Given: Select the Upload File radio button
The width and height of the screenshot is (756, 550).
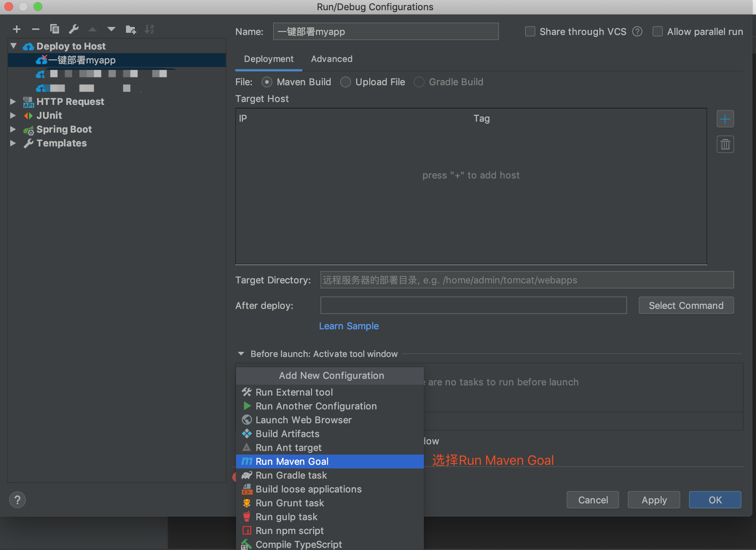Looking at the screenshot, I should click(345, 82).
